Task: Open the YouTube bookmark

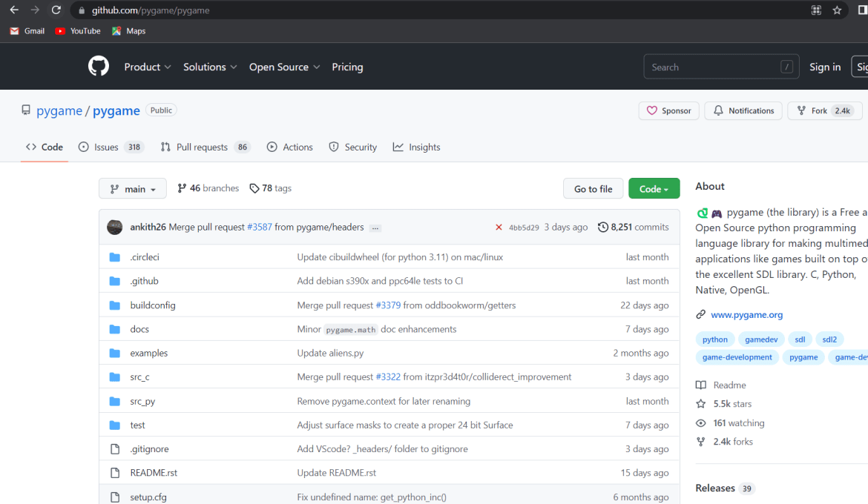Action: (78, 31)
